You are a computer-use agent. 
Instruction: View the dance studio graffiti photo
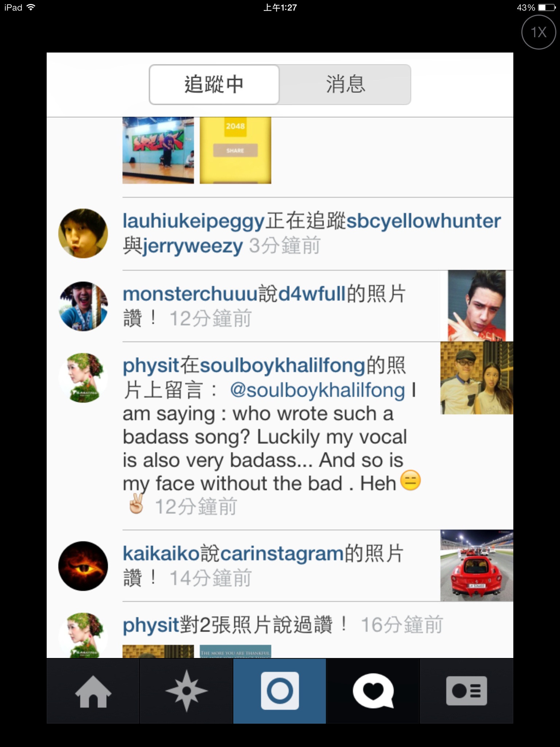pos(158,150)
